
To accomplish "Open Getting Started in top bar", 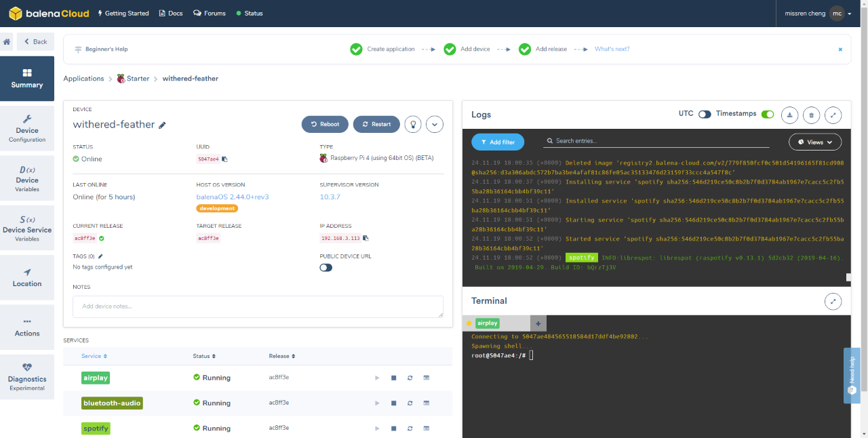I will (123, 14).
